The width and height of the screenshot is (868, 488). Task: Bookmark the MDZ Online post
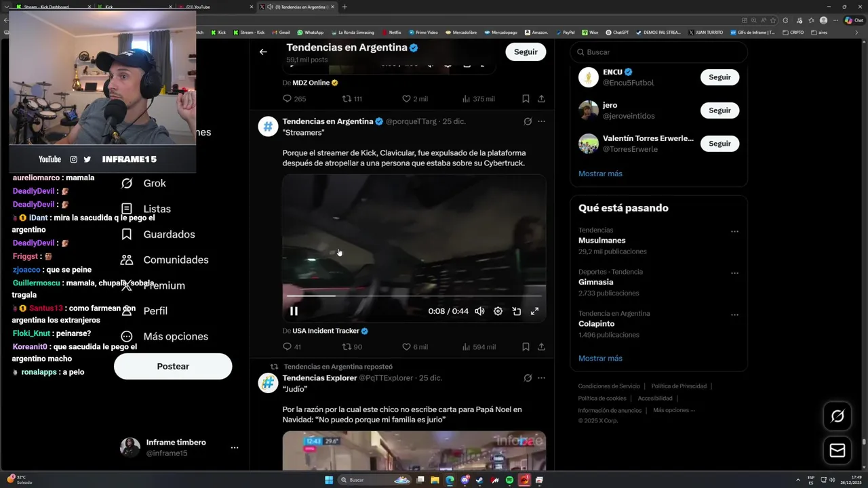(526, 99)
